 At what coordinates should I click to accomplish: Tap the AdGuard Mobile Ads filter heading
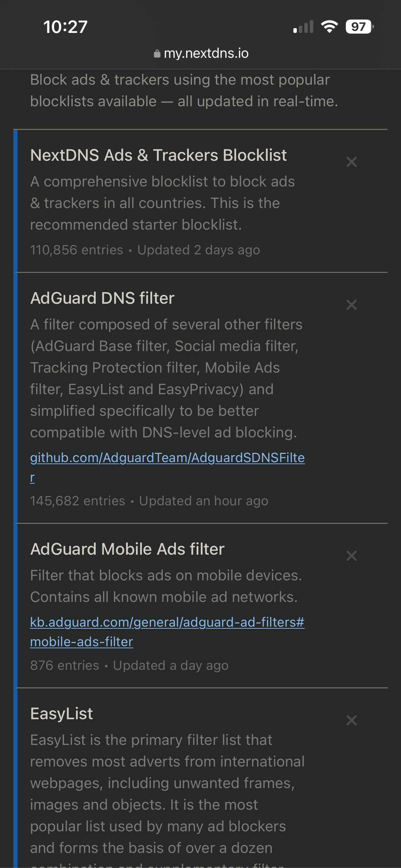(127, 549)
